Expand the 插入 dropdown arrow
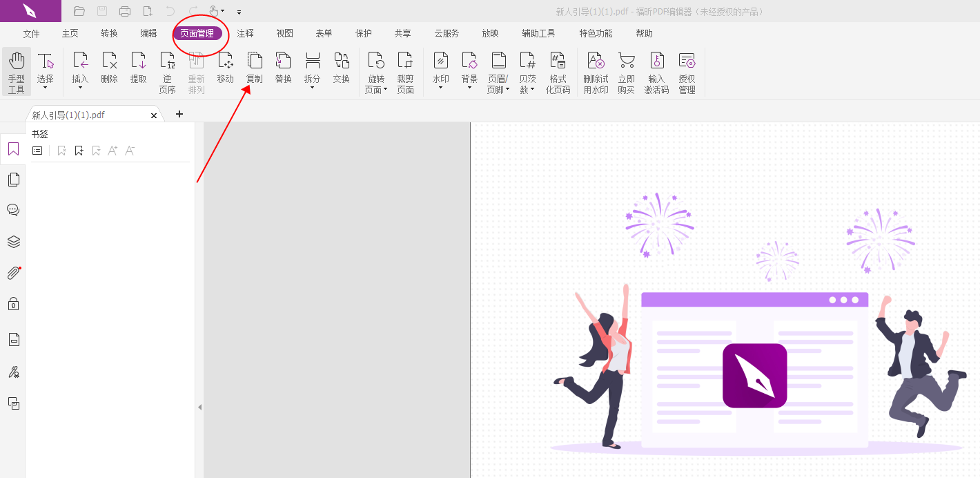This screenshot has height=478, width=980. point(80,88)
